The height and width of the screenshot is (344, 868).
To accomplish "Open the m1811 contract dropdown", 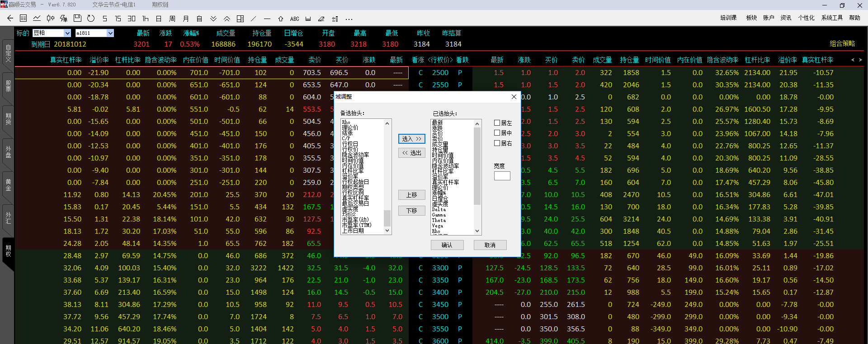I will (x=110, y=33).
